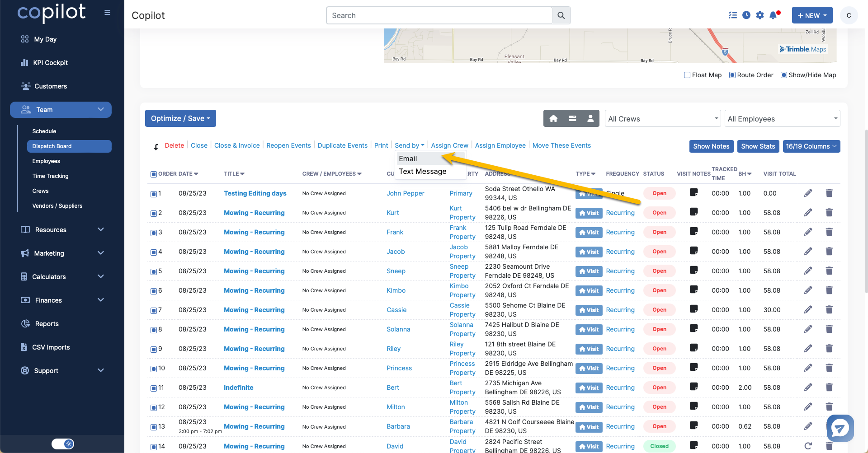The width and height of the screenshot is (868, 453).
Task: Sort by TITLE column header
Action: pos(234,174)
